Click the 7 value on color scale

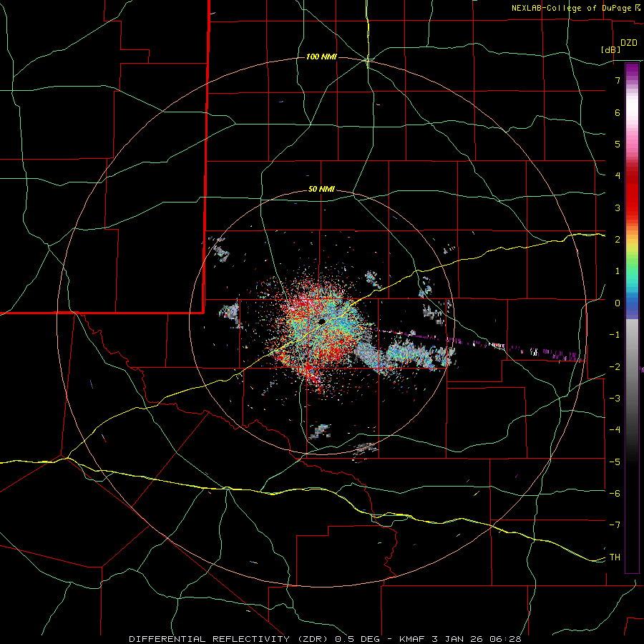(x=618, y=80)
